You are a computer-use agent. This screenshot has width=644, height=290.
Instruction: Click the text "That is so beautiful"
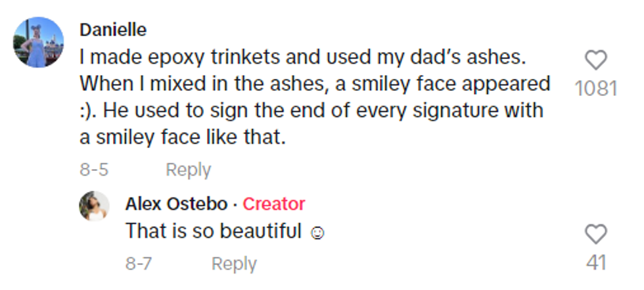pyautogui.click(x=213, y=231)
